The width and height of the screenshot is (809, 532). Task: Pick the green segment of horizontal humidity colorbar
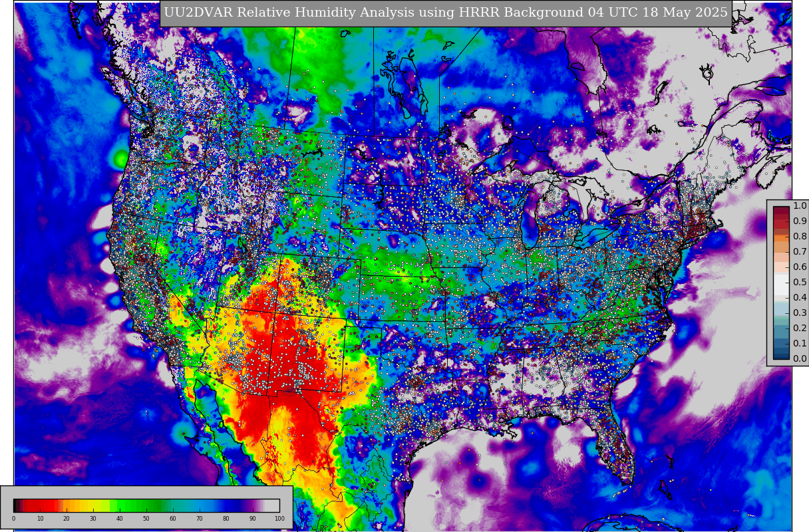point(140,505)
